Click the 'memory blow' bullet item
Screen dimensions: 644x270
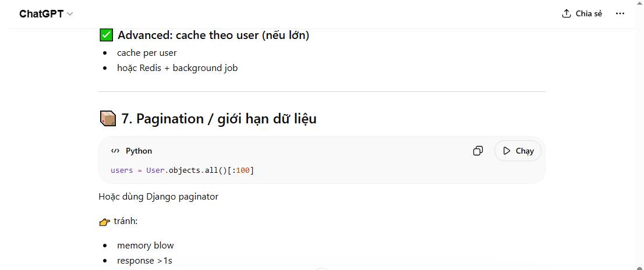pyautogui.click(x=145, y=246)
